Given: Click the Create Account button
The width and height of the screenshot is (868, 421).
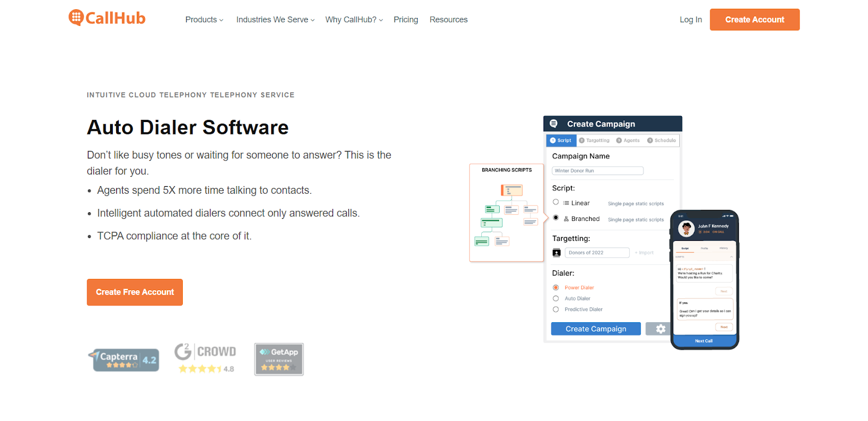Looking at the screenshot, I should pos(755,20).
